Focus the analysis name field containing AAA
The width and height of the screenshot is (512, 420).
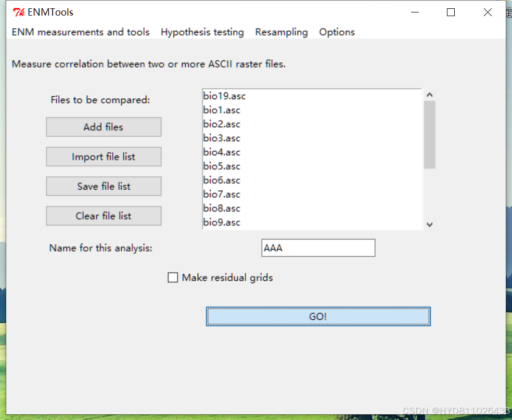click(318, 248)
